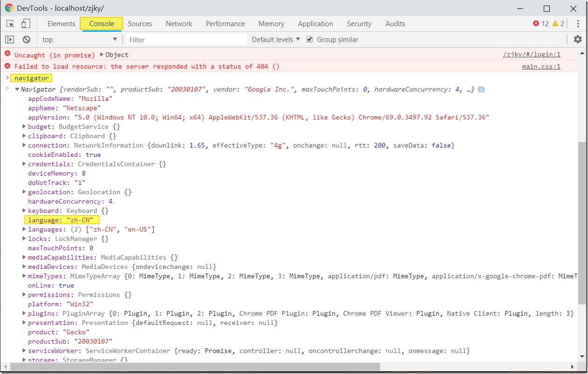Image resolution: width=588 pixels, height=374 pixels.
Task: Open console settings gear icon
Action: 578,39
